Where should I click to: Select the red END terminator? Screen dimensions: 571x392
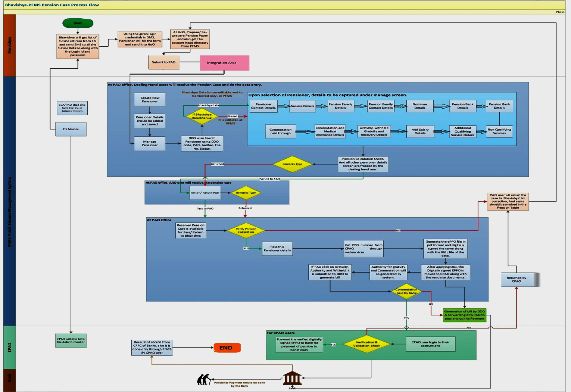(x=227, y=348)
